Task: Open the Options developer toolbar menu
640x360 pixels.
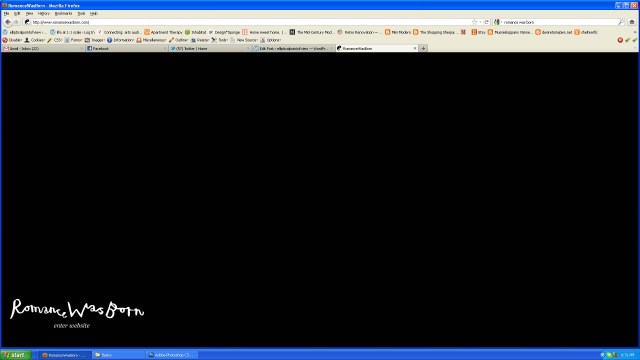Action: (x=271, y=40)
